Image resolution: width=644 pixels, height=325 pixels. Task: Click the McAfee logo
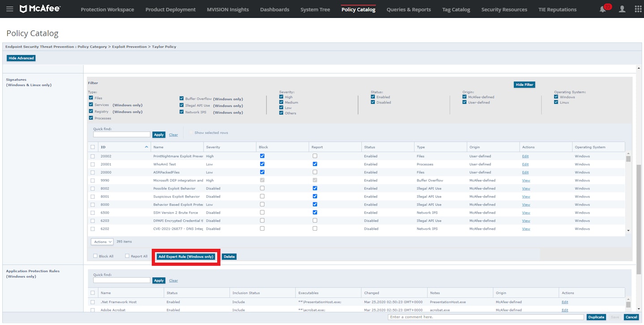pyautogui.click(x=40, y=9)
